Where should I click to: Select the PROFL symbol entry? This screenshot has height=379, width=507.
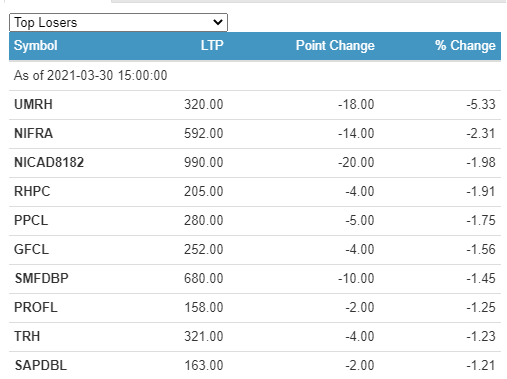tap(36, 308)
